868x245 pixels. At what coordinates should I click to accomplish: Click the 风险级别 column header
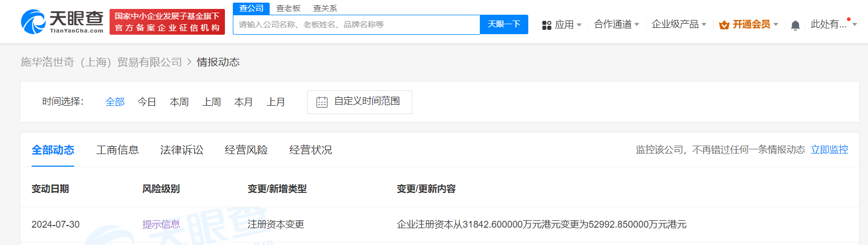[x=161, y=189]
